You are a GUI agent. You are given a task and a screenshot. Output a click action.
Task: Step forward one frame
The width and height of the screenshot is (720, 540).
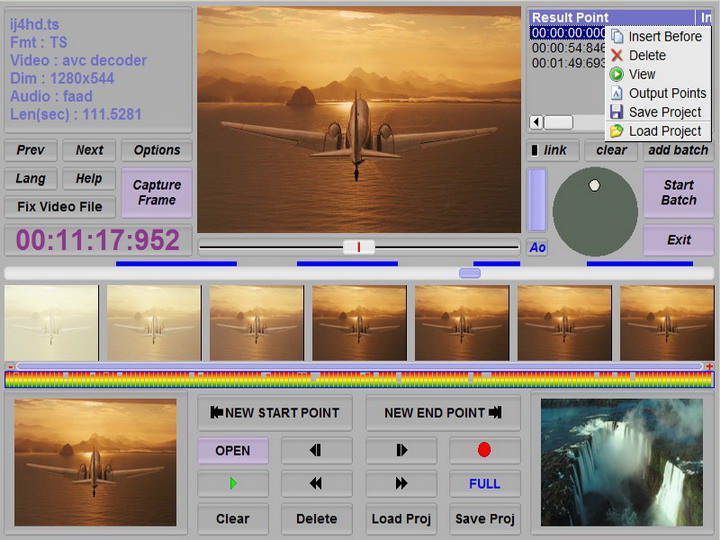[x=401, y=450]
